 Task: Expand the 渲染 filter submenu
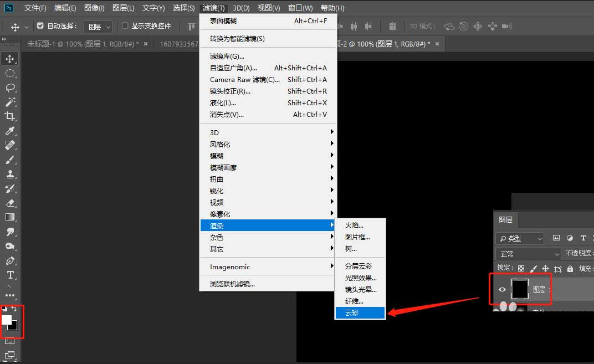pos(233,225)
